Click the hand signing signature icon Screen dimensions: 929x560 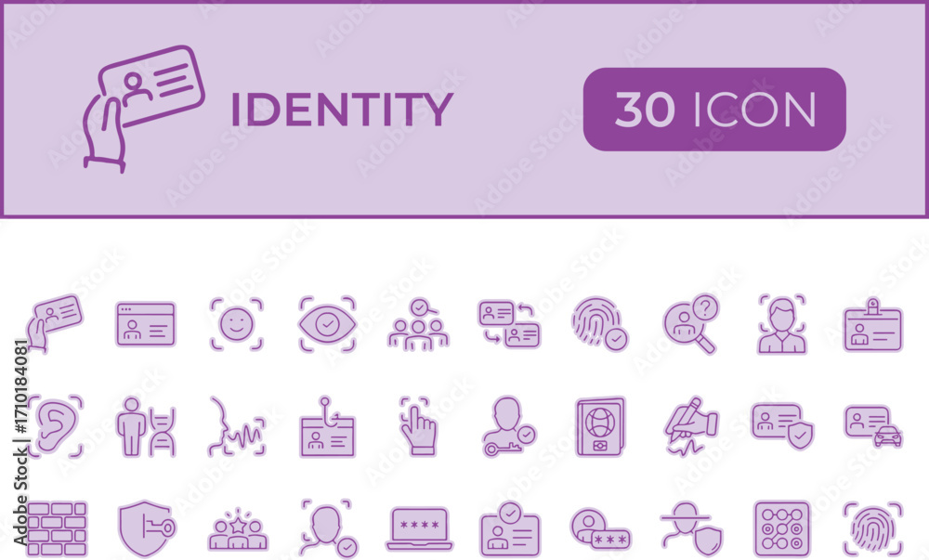tap(691, 427)
